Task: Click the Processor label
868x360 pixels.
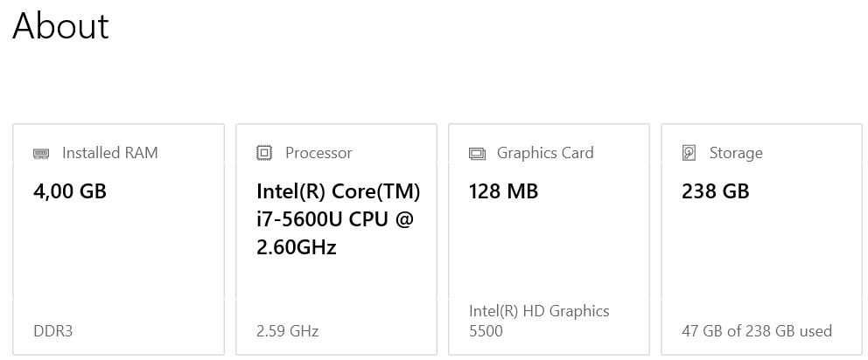Action: pos(318,153)
